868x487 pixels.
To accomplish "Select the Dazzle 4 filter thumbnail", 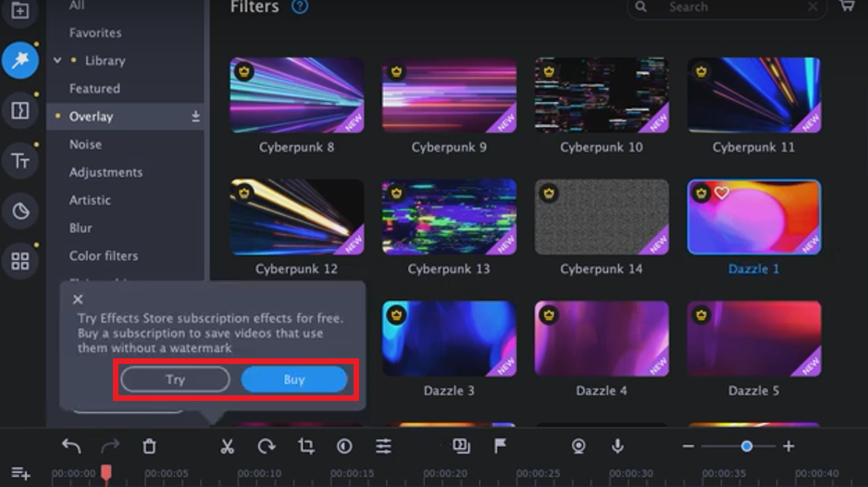I will click(601, 339).
